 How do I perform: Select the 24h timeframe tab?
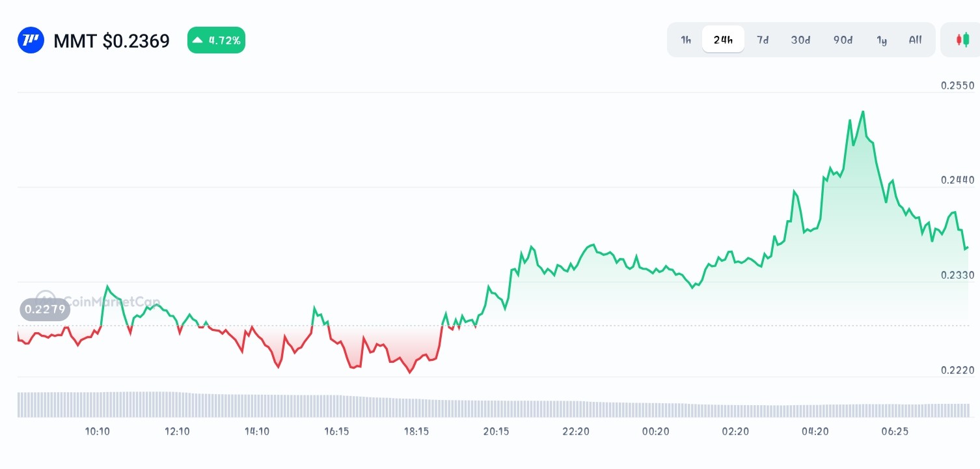click(723, 40)
